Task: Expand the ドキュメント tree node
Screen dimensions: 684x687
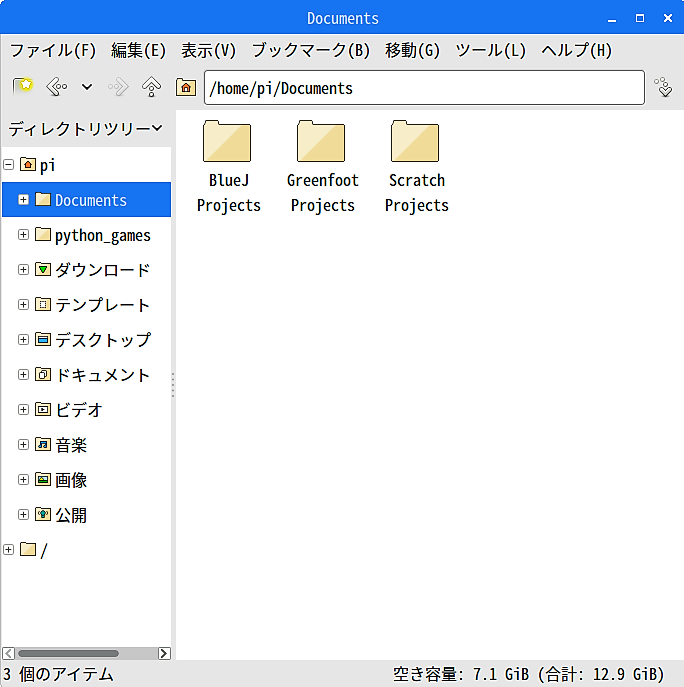Action: [23, 375]
